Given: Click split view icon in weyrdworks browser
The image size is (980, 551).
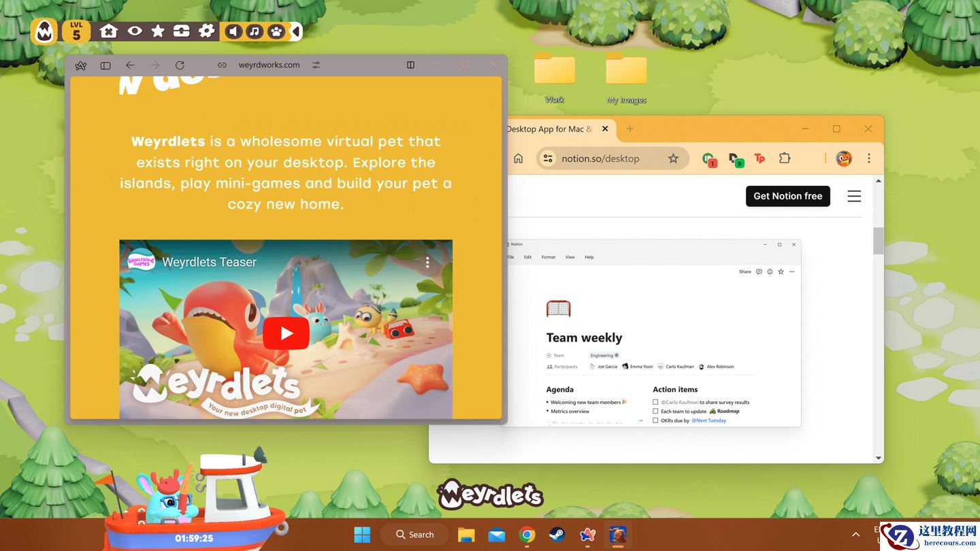Looking at the screenshot, I should point(410,65).
